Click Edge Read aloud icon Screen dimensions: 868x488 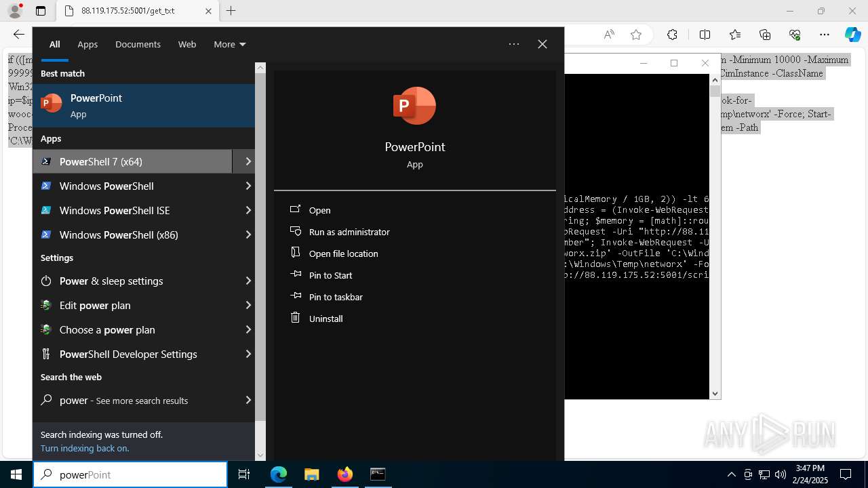(609, 35)
